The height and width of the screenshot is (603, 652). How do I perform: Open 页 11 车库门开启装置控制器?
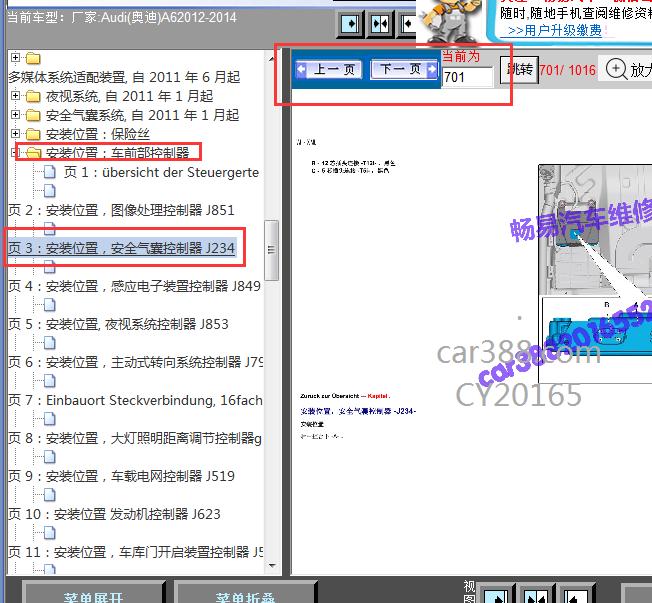click(x=136, y=552)
